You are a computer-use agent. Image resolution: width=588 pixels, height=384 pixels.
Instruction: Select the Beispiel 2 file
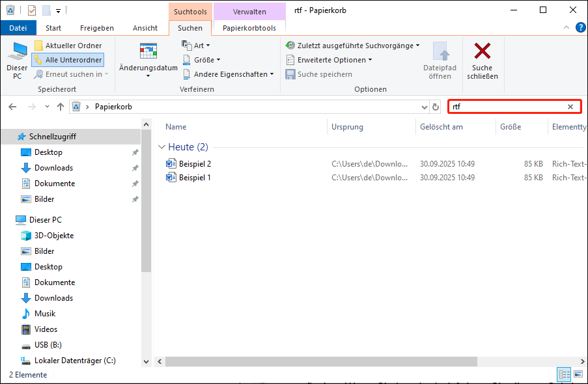195,164
